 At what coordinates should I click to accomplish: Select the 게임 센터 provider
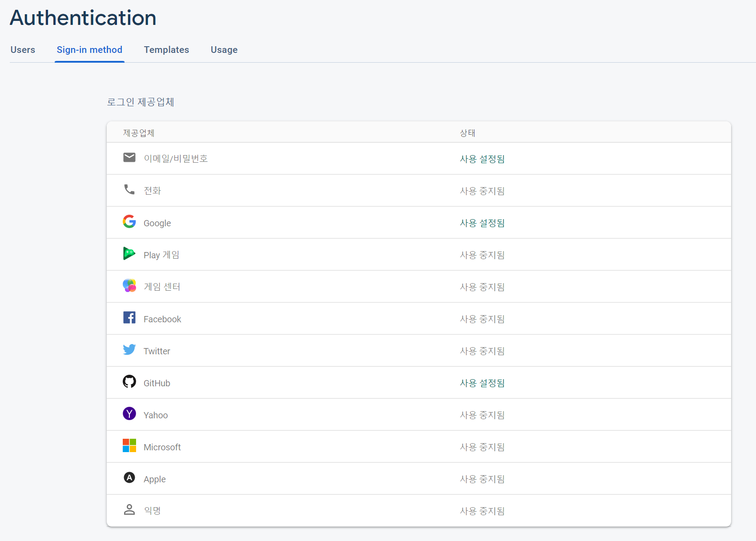coord(419,287)
